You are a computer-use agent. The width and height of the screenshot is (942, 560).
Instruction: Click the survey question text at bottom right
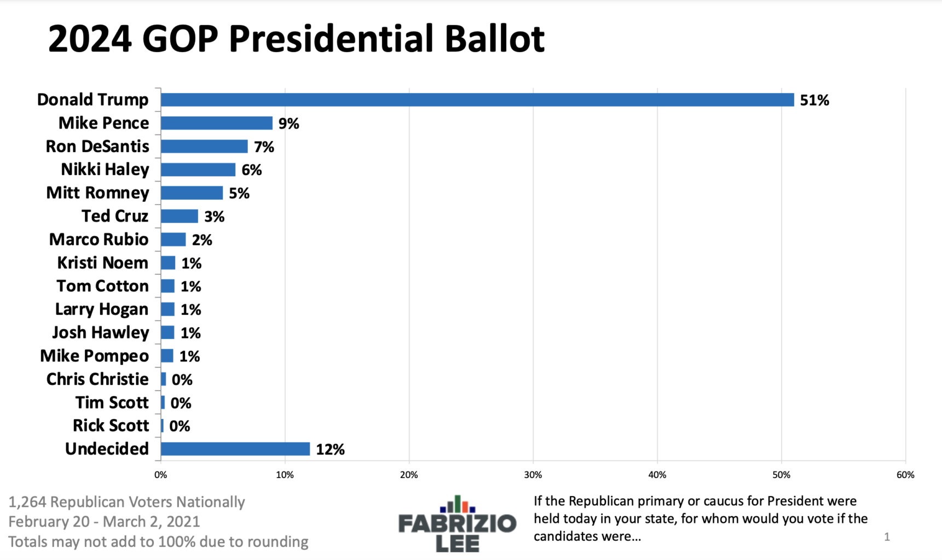click(700, 518)
